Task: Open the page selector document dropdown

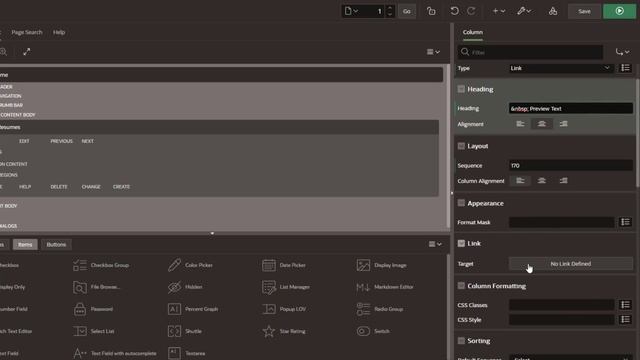Action: point(351,11)
